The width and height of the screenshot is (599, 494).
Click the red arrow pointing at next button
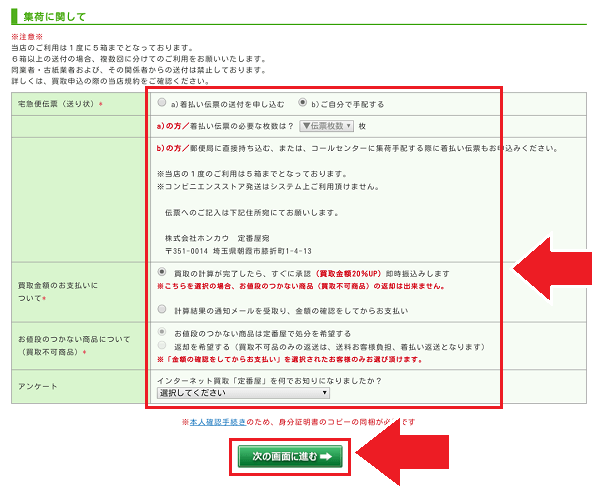pyautogui.click(x=402, y=452)
